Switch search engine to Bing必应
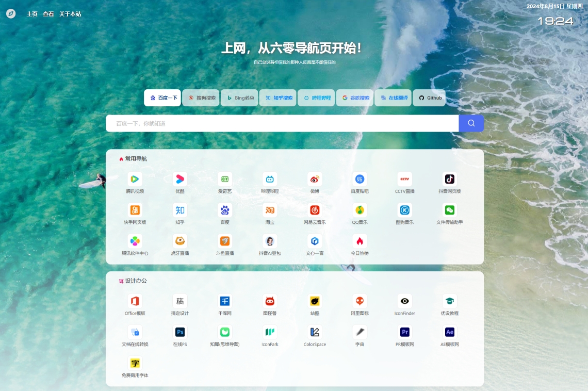588x391 pixels. pos(239,98)
